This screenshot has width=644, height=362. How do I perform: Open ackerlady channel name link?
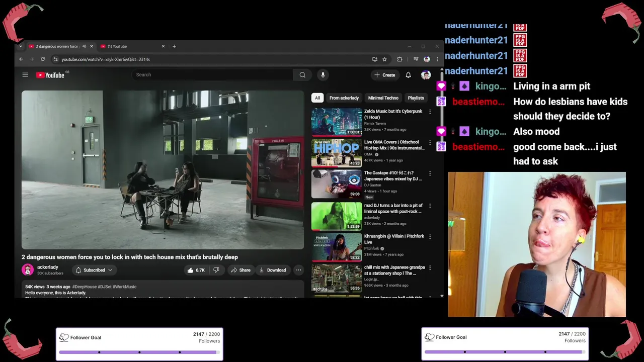pyautogui.click(x=48, y=267)
